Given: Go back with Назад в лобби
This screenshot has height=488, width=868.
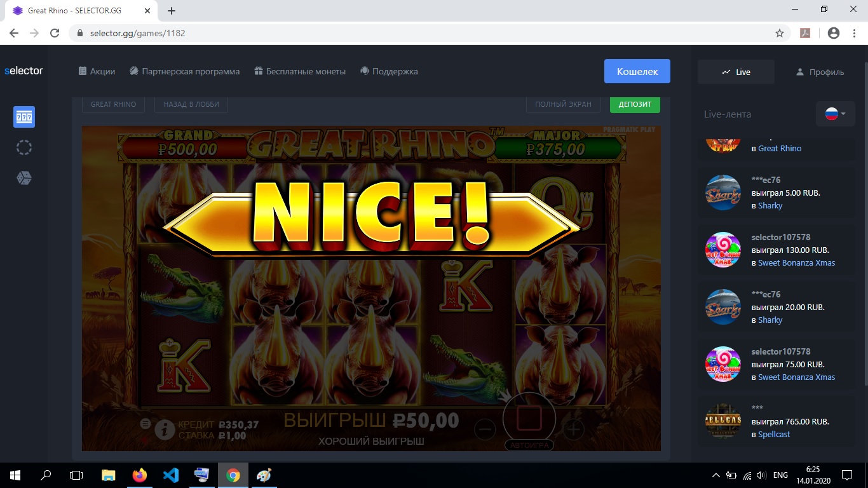Looking at the screenshot, I should [x=191, y=104].
